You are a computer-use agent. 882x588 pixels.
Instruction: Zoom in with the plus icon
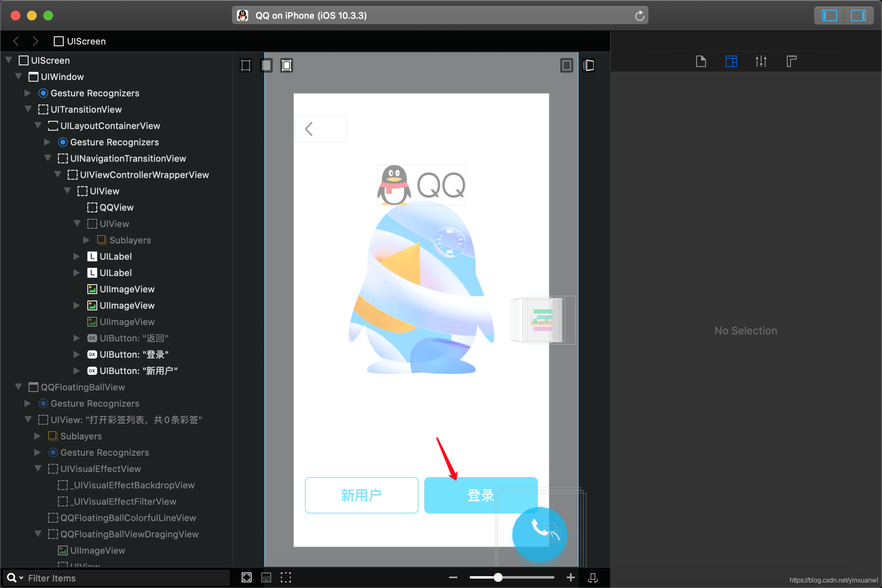pyautogui.click(x=571, y=577)
